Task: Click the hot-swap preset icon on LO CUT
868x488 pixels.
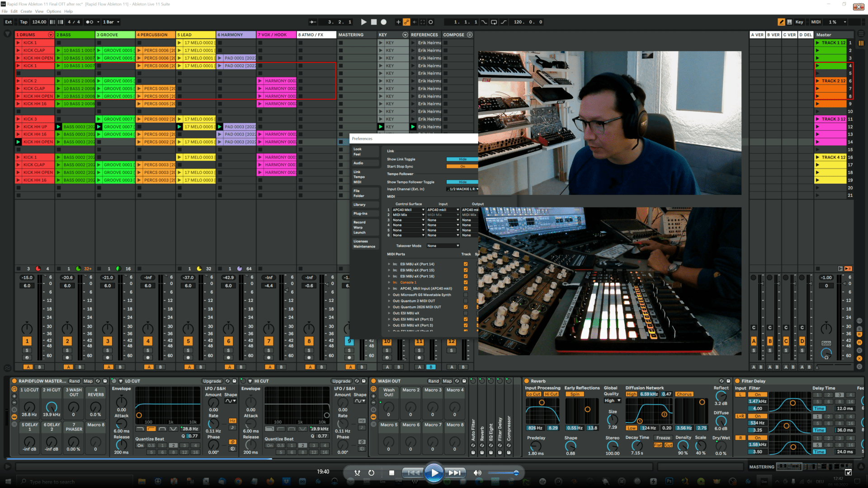Action: pos(227,381)
